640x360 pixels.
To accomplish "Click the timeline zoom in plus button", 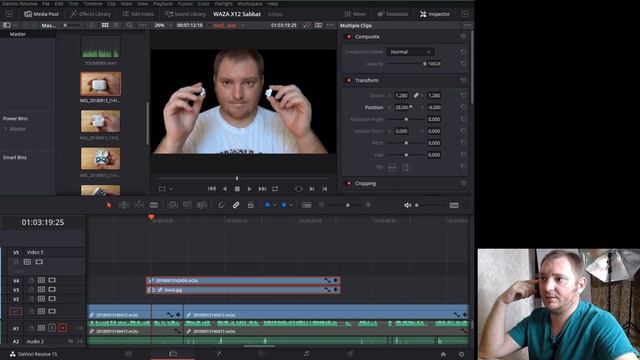I will pyautogui.click(x=368, y=205).
